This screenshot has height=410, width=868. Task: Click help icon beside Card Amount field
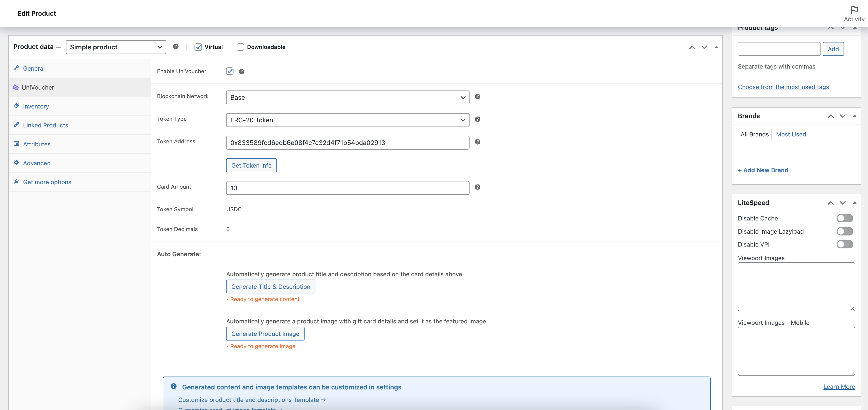tap(477, 187)
